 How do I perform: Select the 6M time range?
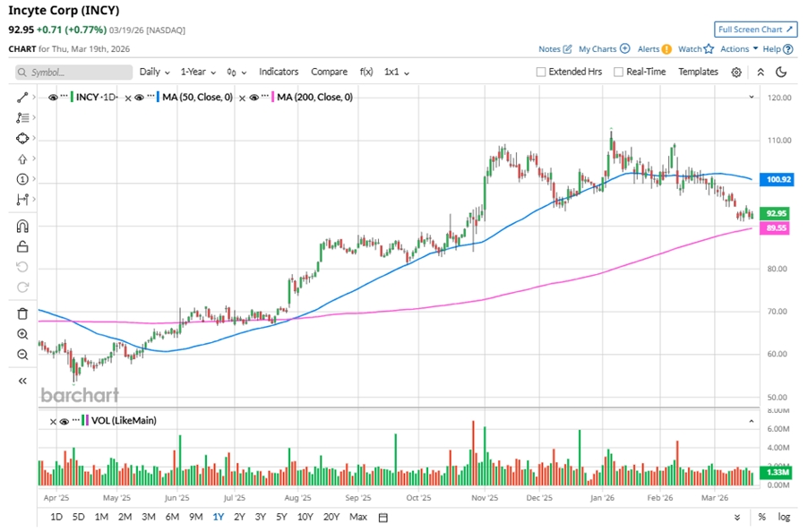click(172, 517)
